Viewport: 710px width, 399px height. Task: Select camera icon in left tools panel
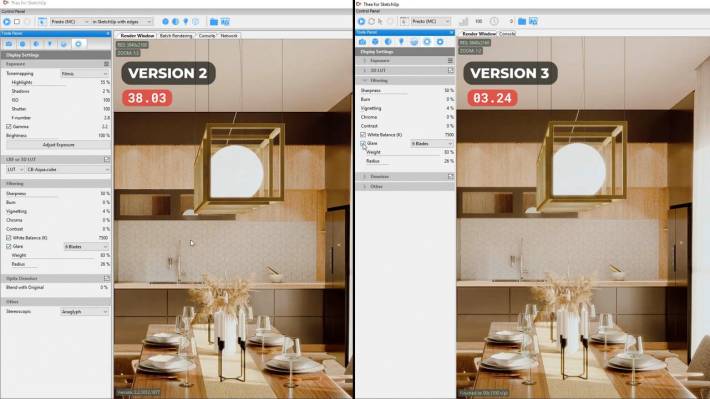click(9, 44)
